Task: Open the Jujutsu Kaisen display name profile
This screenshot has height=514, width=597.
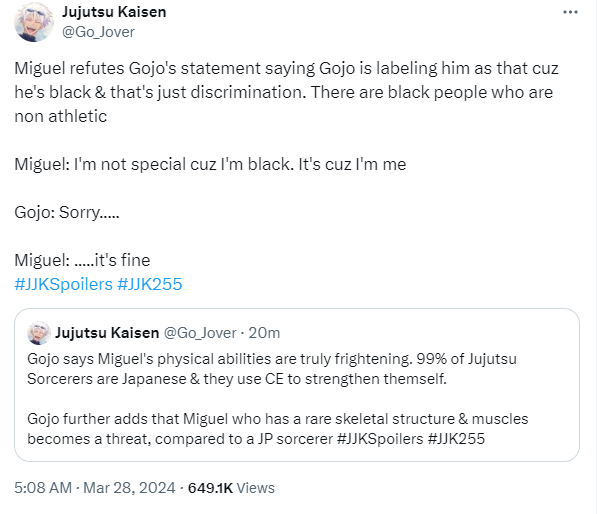Action: coord(114,12)
